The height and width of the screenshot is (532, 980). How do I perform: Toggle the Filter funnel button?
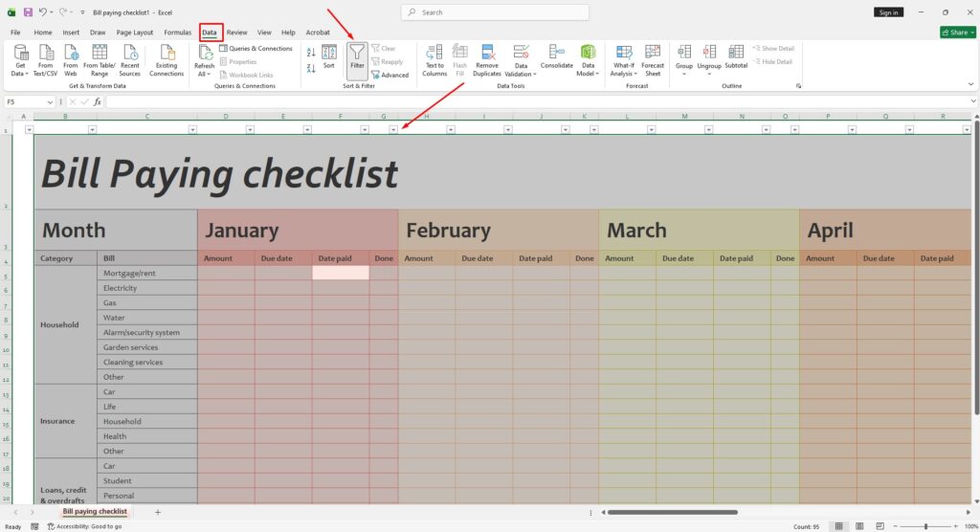point(358,60)
